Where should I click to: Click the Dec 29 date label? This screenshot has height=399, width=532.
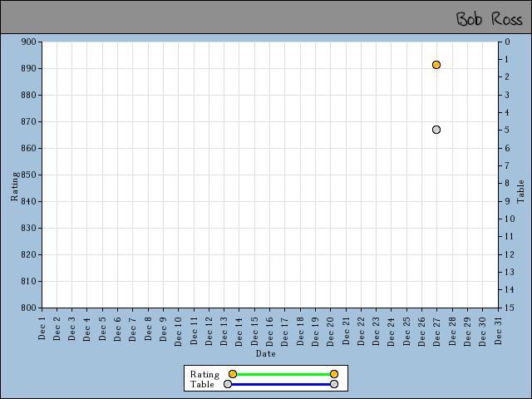(467, 331)
